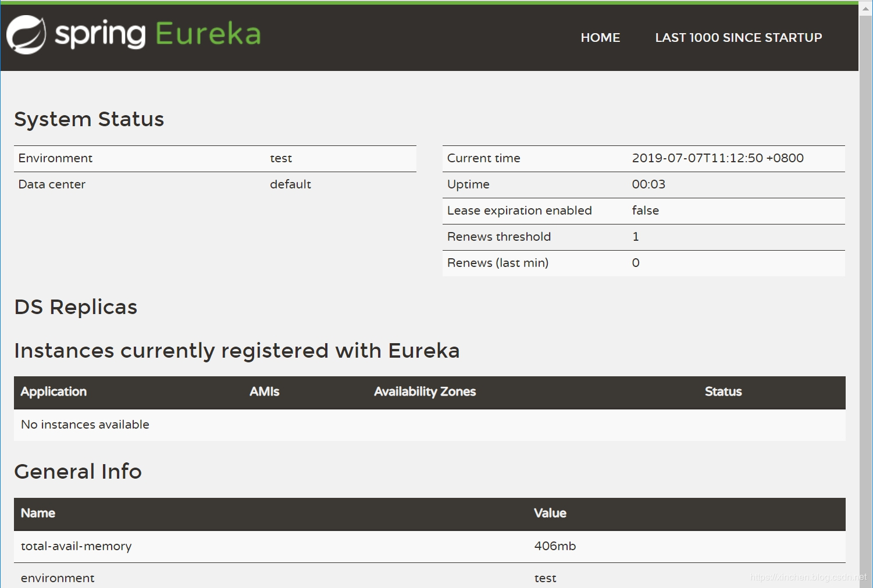The height and width of the screenshot is (588, 873).
Task: Click the Status column header
Action: click(723, 392)
